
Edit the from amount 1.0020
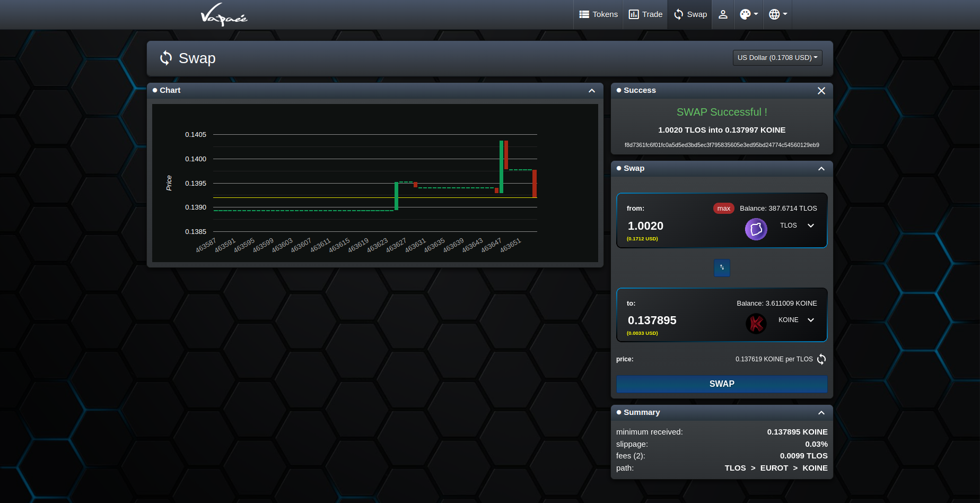646,226
